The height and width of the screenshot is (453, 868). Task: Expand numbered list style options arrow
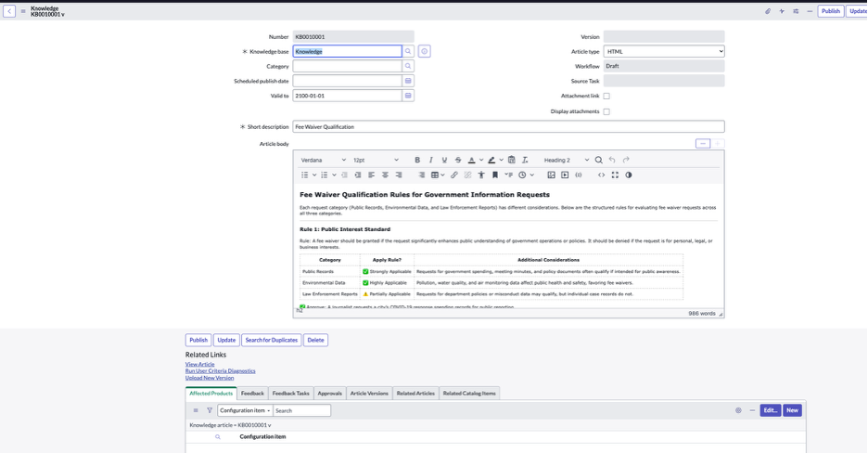tap(335, 175)
